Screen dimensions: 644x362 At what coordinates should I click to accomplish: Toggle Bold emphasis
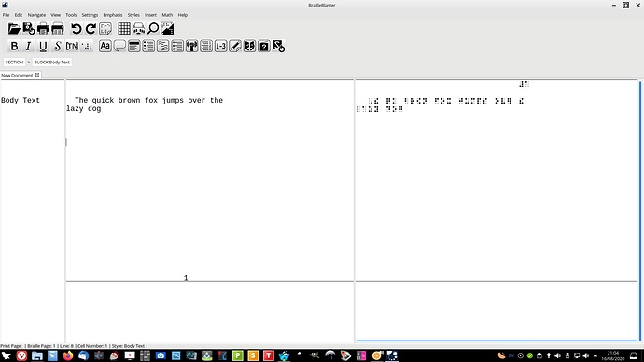point(14,46)
